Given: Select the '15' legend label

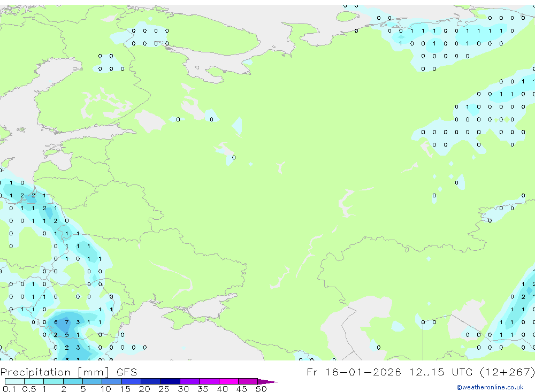Looking at the screenshot, I should pos(125,389).
